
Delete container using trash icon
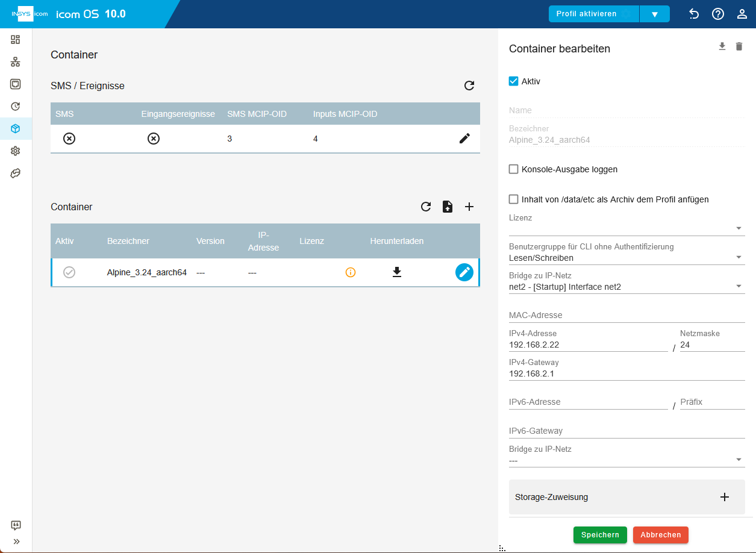(x=739, y=46)
